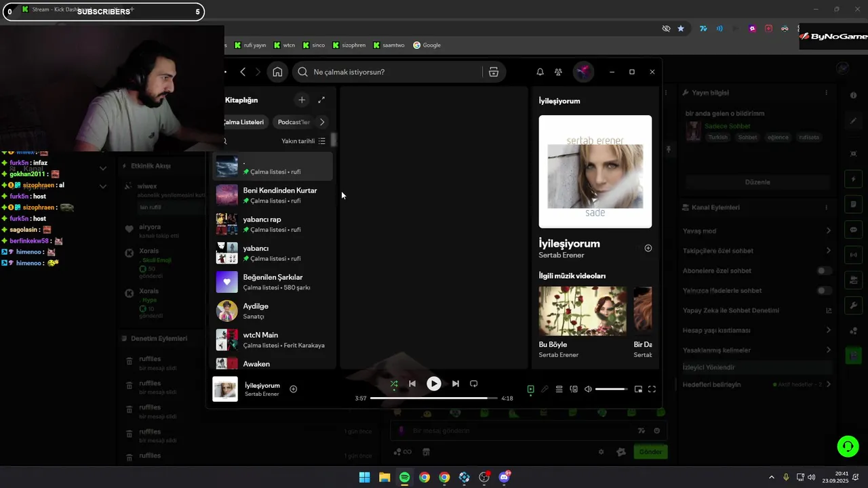
Task: Open Yapay Zeka ile Sohbet Denetimi
Action: point(757,310)
